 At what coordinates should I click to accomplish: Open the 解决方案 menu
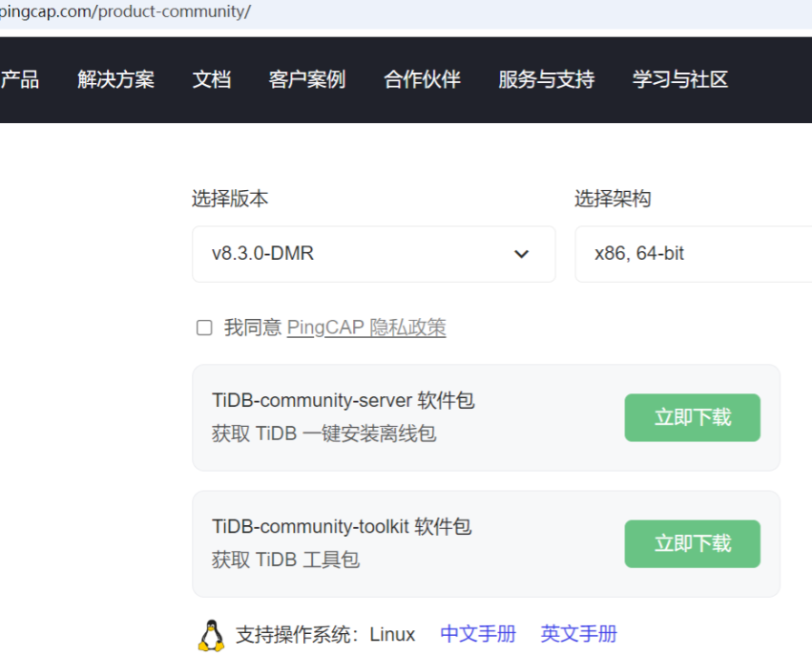click(115, 79)
